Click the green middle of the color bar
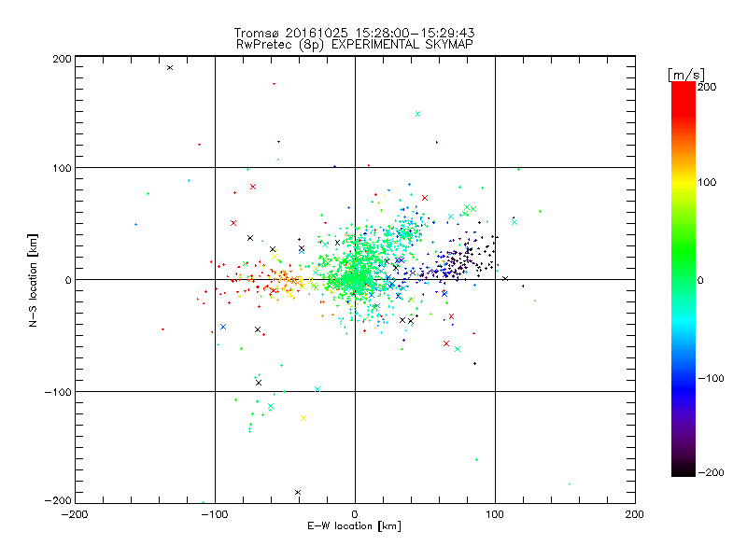Image resolution: width=747 pixels, height=560 pixels. pos(684,267)
